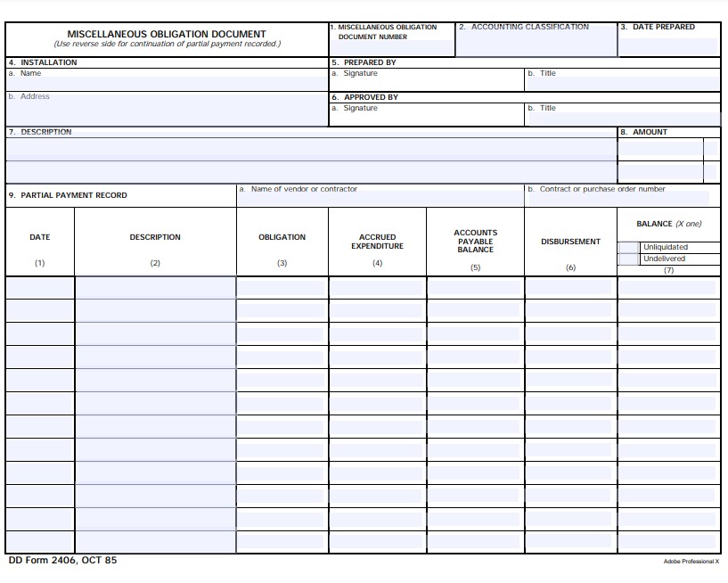Click the 'ACCOUNTS PAYABLE BALANCE' column header

(x=476, y=241)
